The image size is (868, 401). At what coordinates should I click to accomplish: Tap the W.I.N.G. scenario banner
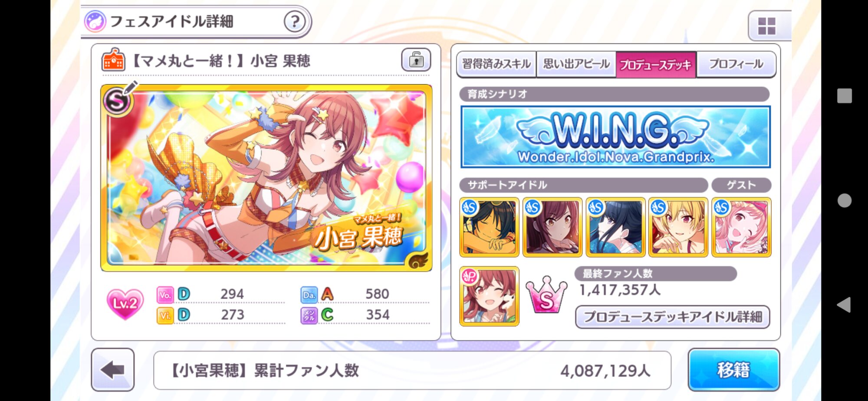[x=615, y=137]
